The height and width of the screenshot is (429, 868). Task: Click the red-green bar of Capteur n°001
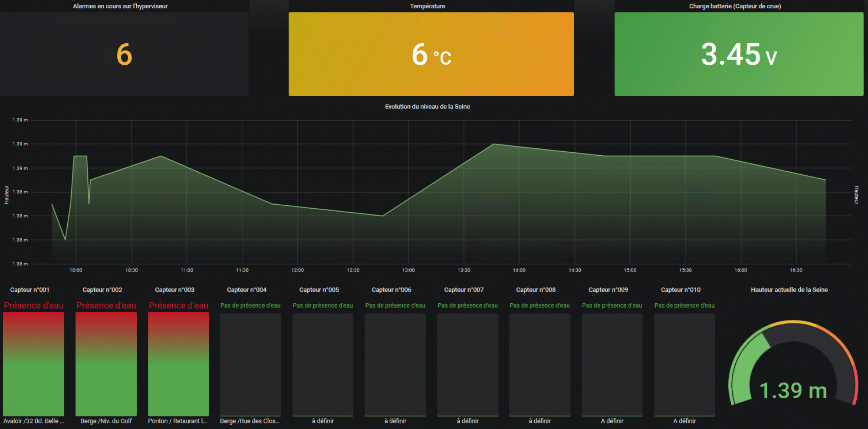33,364
